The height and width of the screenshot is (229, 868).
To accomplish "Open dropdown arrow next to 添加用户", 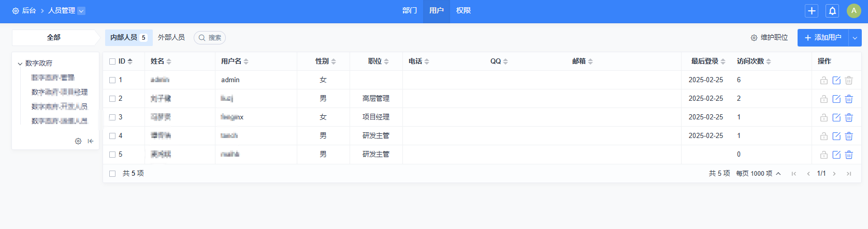I will click(855, 38).
